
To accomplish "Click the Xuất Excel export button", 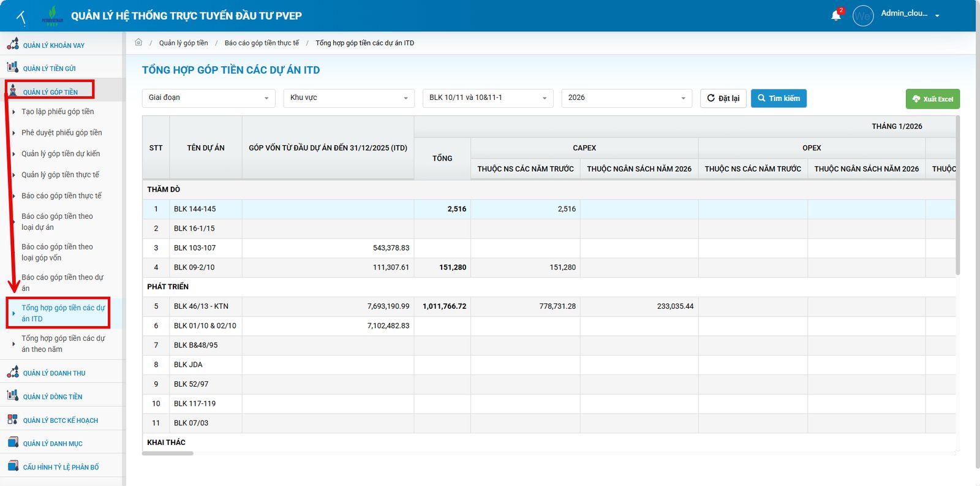I will [x=933, y=99].
